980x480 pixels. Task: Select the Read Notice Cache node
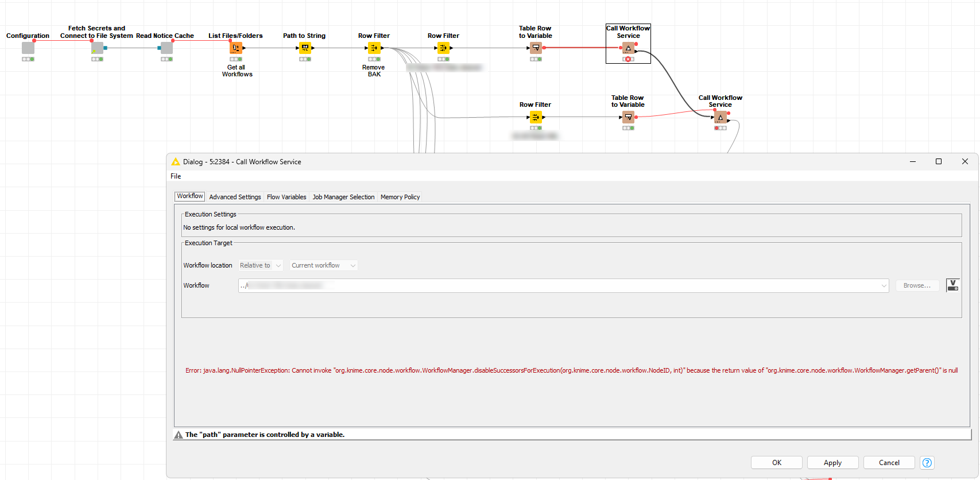click(x=166, y=48)
